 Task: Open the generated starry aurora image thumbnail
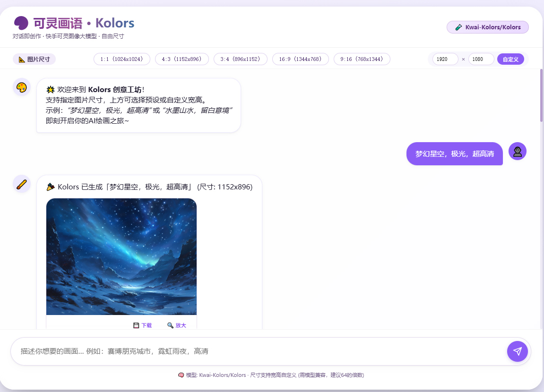(121, 256)
